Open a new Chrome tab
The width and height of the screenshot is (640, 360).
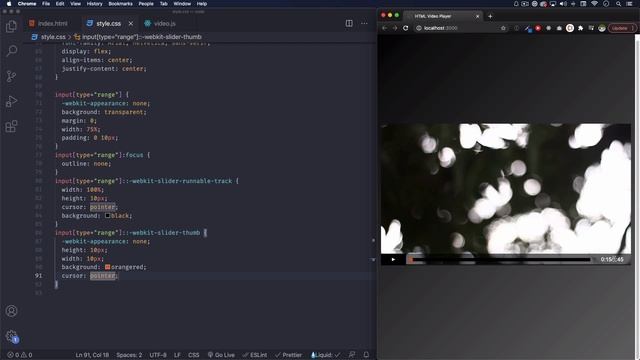[490, 16]
